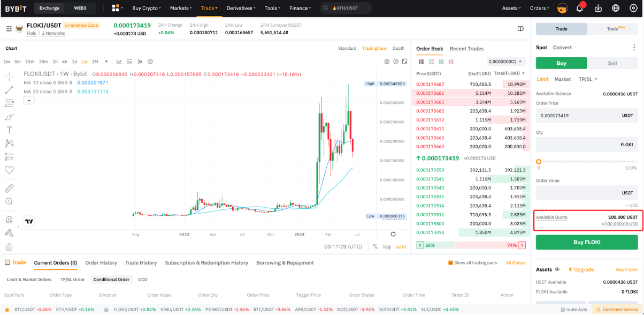Toggle Show all trading pairs checkbox
644x317 pixels.
click(x=451, y=263)
